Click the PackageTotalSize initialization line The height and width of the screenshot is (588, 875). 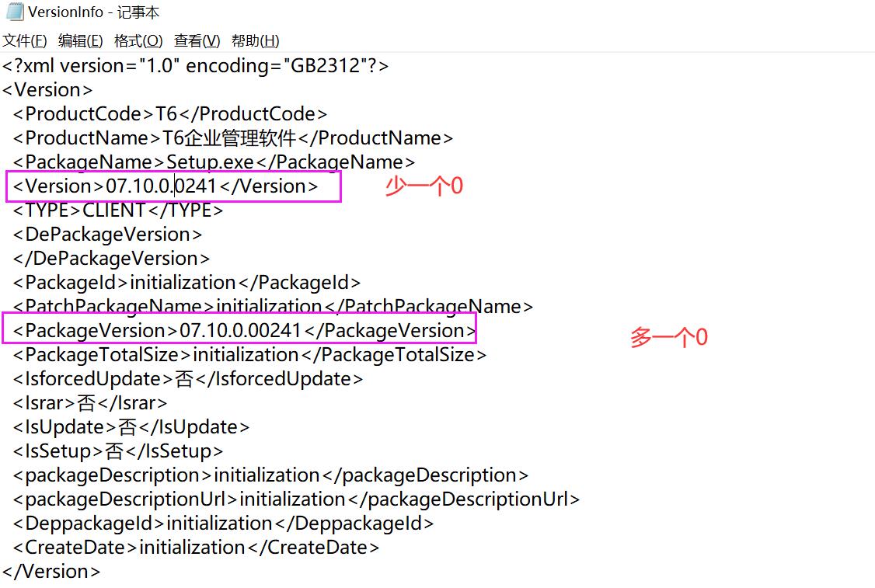click(249, 355)
